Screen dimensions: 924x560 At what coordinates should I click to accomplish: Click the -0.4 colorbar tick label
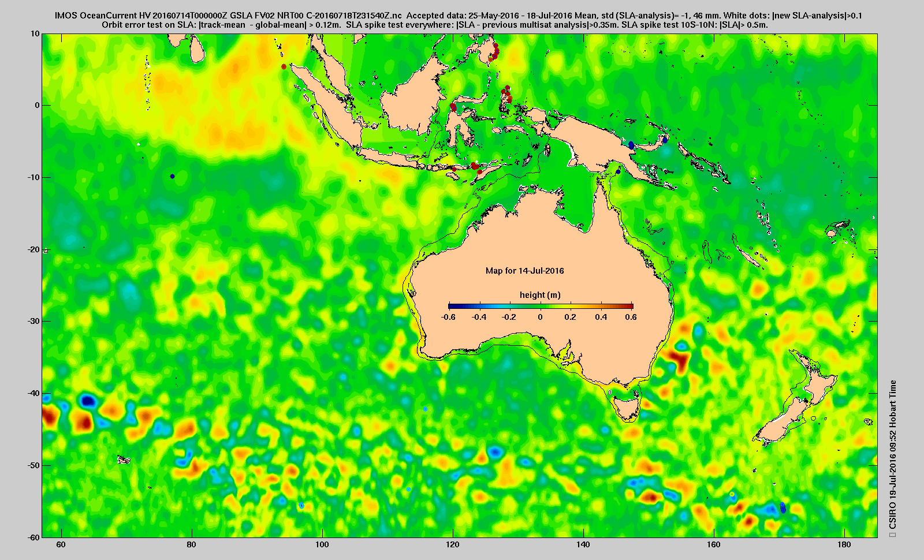(x=479, y=317)
